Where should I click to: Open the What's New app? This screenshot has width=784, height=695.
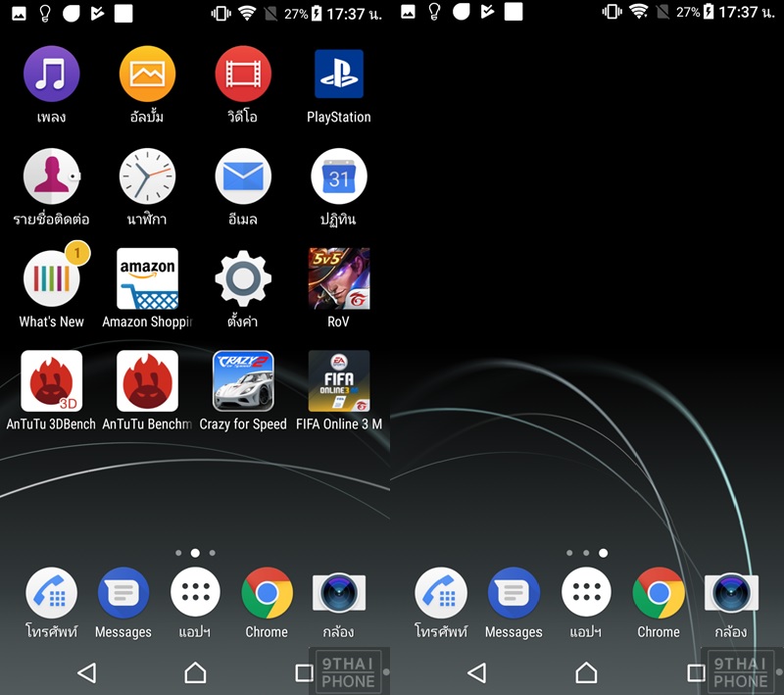[x=52, y=278]
